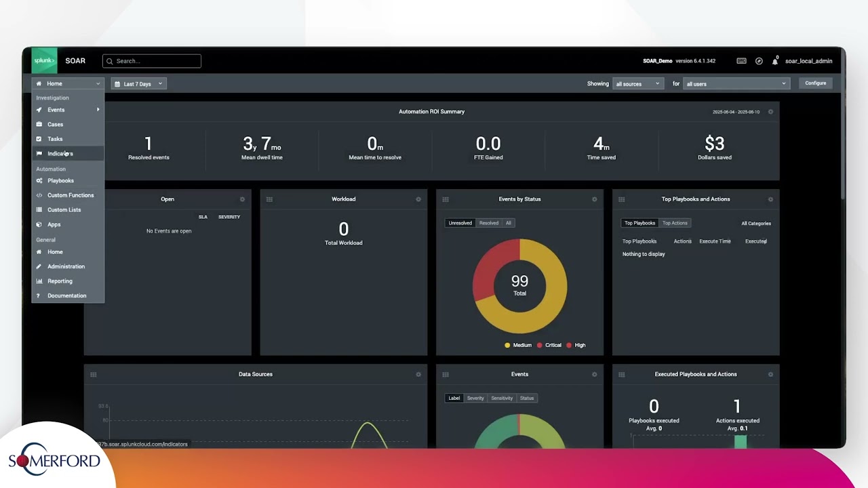Open settings gear on Executed Playbooks and Actions
This screenshot has width=868, height=488.
770,374
